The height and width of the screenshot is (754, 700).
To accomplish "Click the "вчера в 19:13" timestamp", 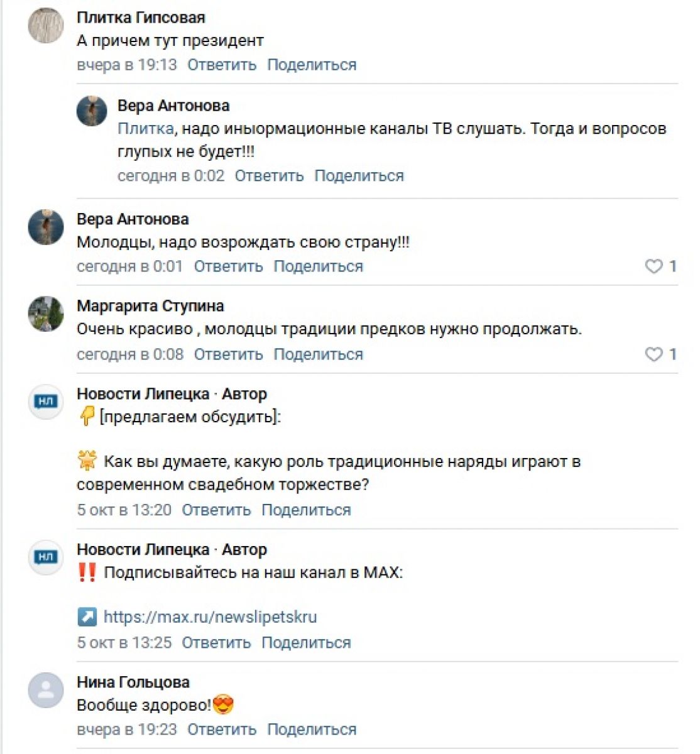I will coord(127,65).
